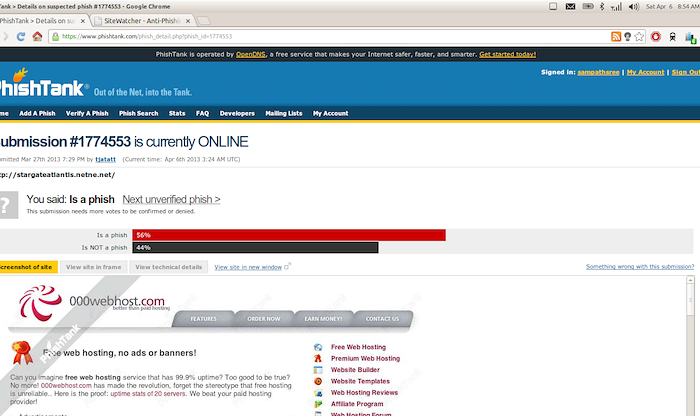Open the battery indicator in top panel
Screen dimensions: 700x416
click(x=588, y=6)
